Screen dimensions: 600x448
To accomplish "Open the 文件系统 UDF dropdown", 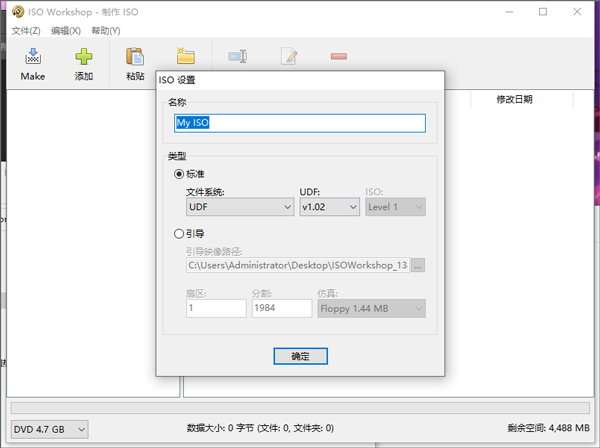I will pos(239,207).
